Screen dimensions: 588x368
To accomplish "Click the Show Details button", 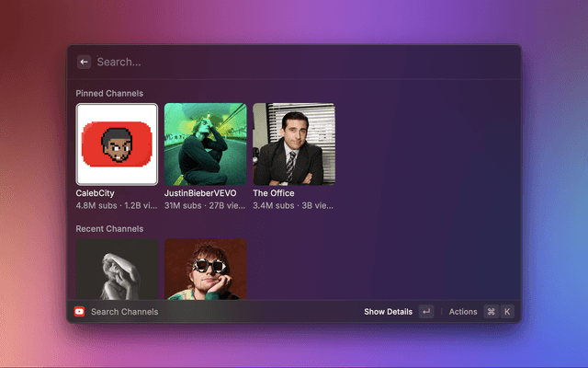I will (x=388, y=312).
